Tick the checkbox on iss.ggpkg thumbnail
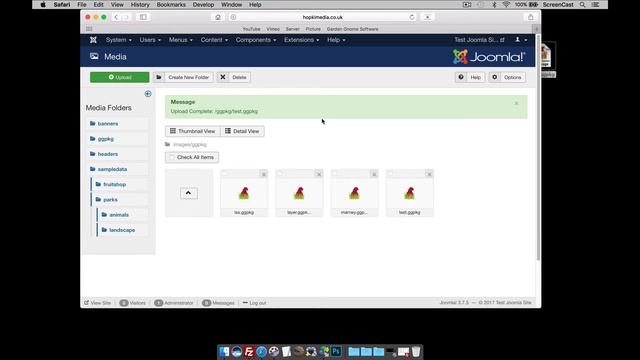640x360 pixels. click(224, 174)
